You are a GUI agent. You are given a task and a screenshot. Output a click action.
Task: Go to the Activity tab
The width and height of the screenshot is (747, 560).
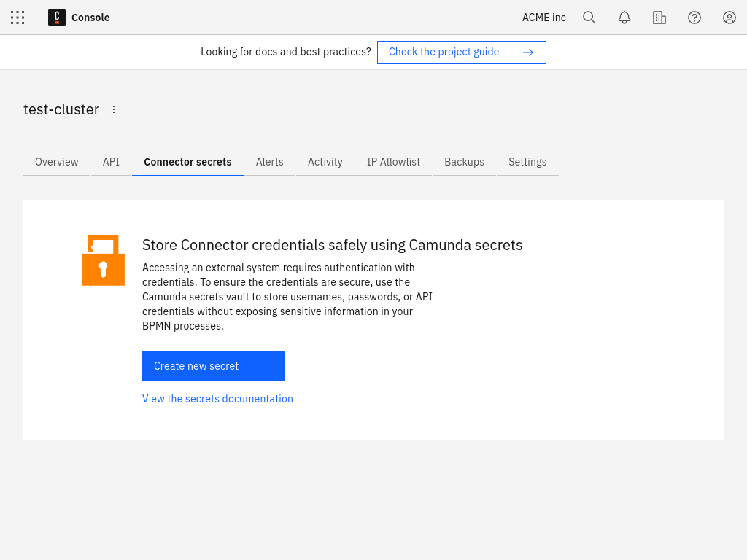(325, 162)
